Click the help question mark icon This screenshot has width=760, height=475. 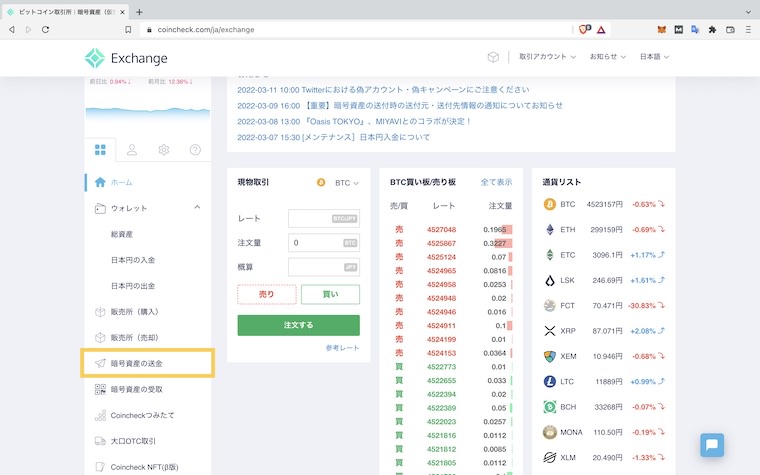click(x=195, y=150)
